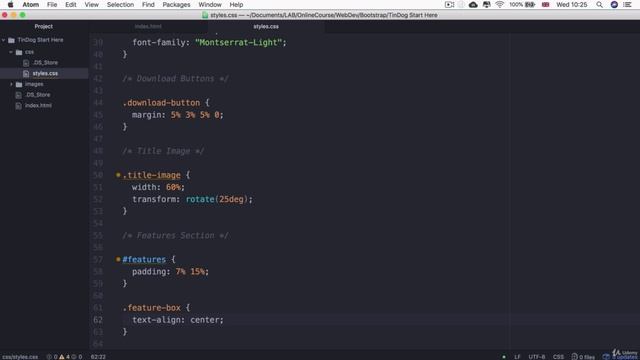Open the Edit menu
This screenshot has height=360, width=640.
point(71,4)
